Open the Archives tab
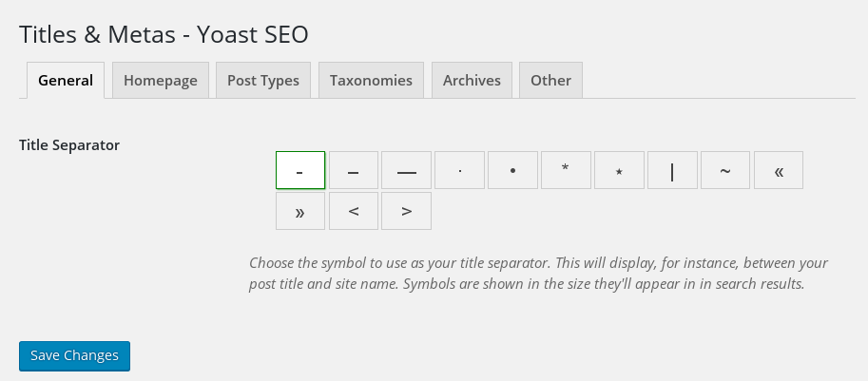 tap(472, 80)
